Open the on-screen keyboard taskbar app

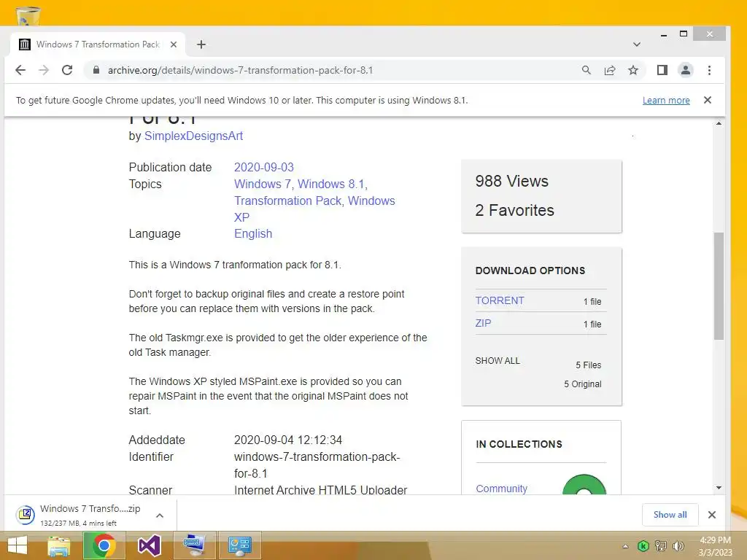(x=194, y=545)
